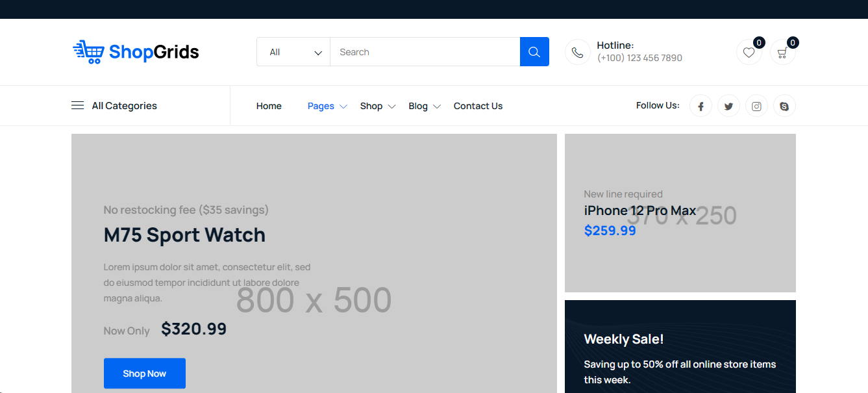Screen dimensions: 868x393
Task: Open the iPhone 12 Pro Max link
Action: click(x=639, y=210)
